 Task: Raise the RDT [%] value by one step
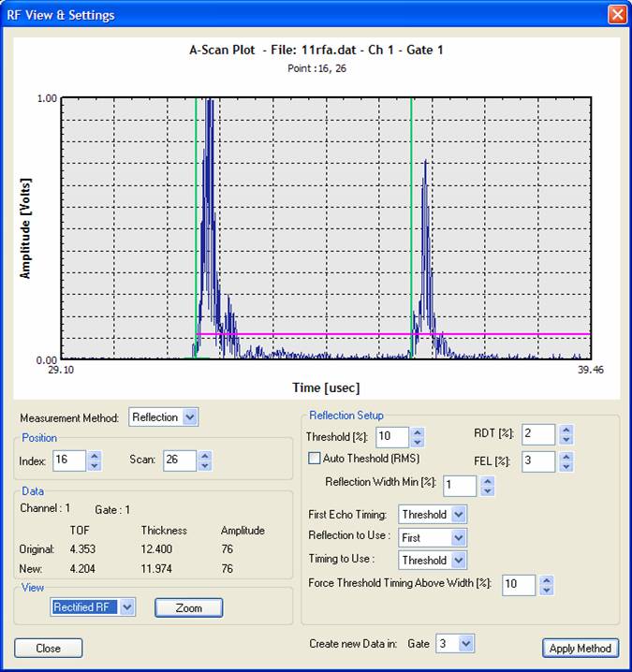[565, 430]
